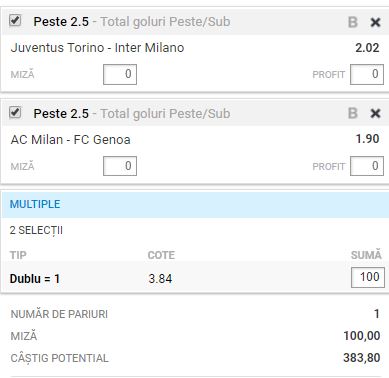Viewport: 389px width, 378px height.
Task: Remove the AC Milan - FC Genoa selection
Action: point(375,114)
